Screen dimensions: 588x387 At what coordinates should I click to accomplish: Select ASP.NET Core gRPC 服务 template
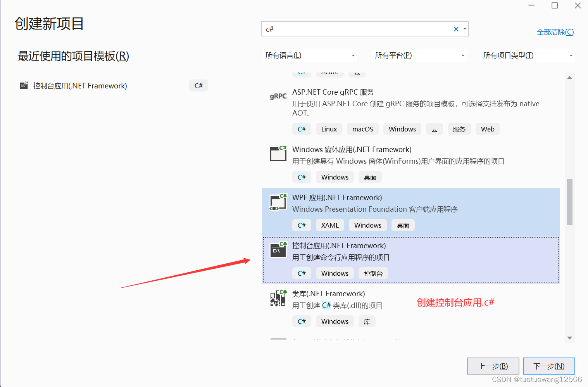411,111
